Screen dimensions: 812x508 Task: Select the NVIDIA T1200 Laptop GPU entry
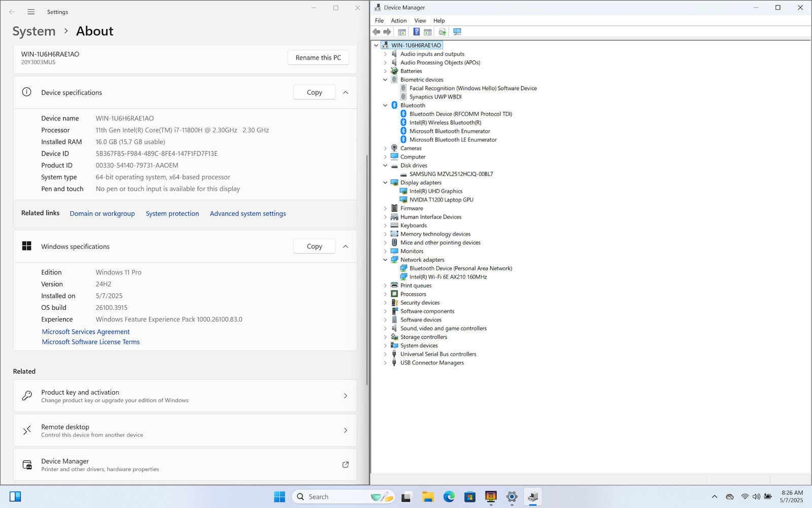pyautogui.click(x=441, y=200)
